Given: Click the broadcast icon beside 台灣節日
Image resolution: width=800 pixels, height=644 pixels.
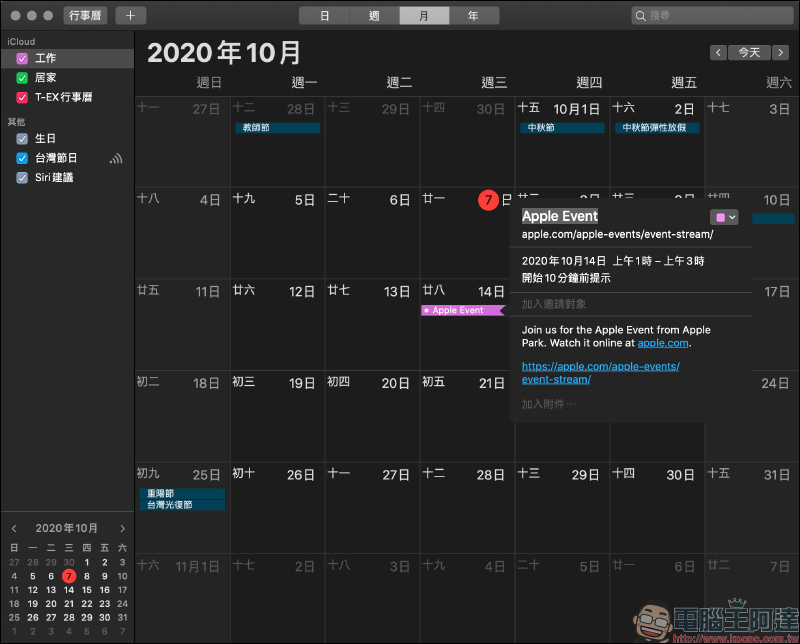Looking at the screenshot, I should [116, 158].
